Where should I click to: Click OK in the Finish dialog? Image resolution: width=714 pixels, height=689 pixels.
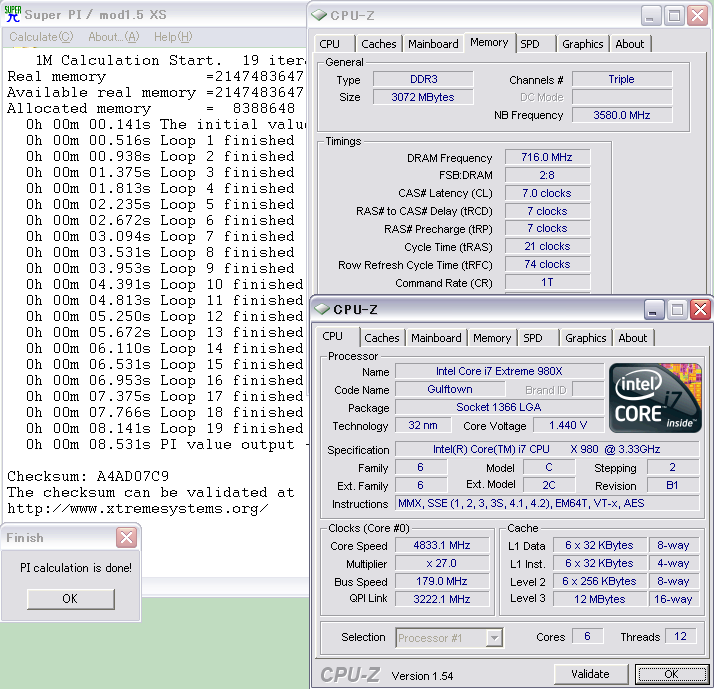pyautogui.click(x=70, y=598)
